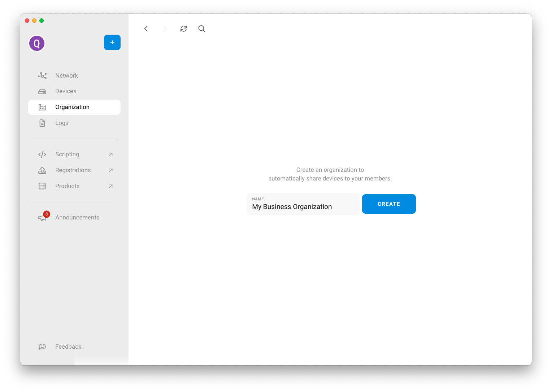Open the purple Q account avatar
Viewport: 552px width, 392px height.
(x=37, y=43)
